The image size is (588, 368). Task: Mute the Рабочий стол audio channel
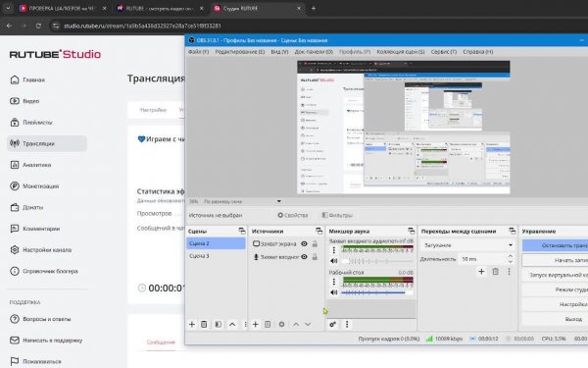click(x=334, y=292)
